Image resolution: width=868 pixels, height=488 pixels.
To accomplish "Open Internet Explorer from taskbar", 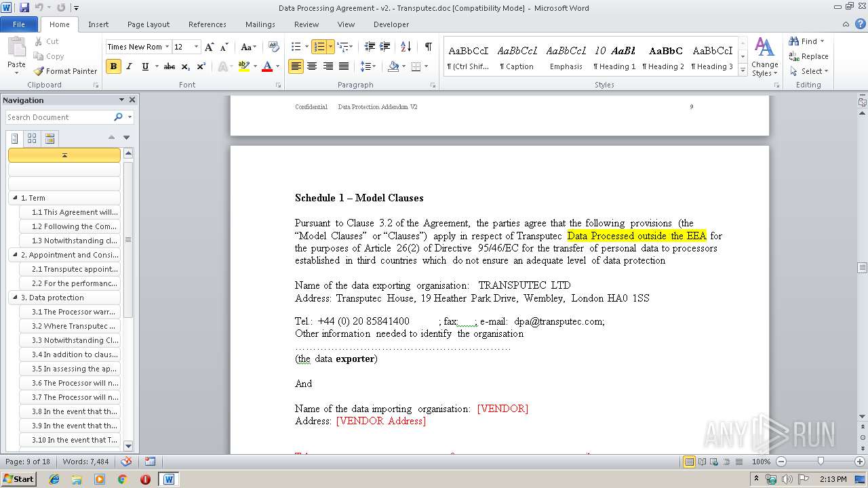I will [x=54, y=479].
